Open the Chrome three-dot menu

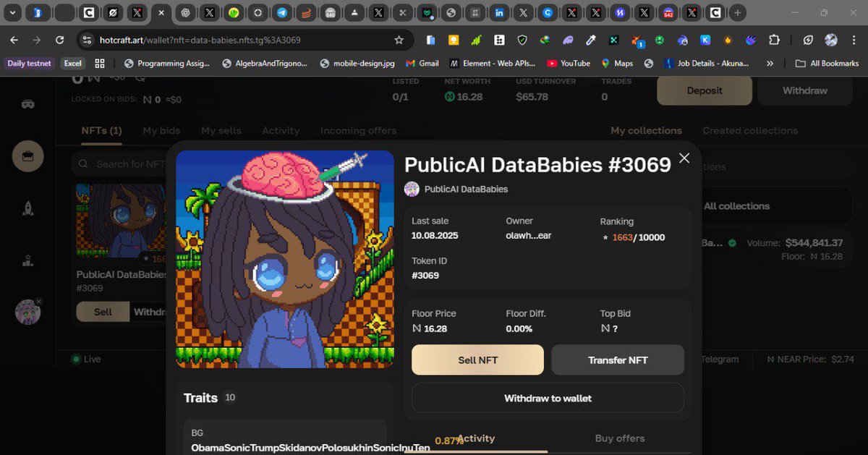coord(854,41)
